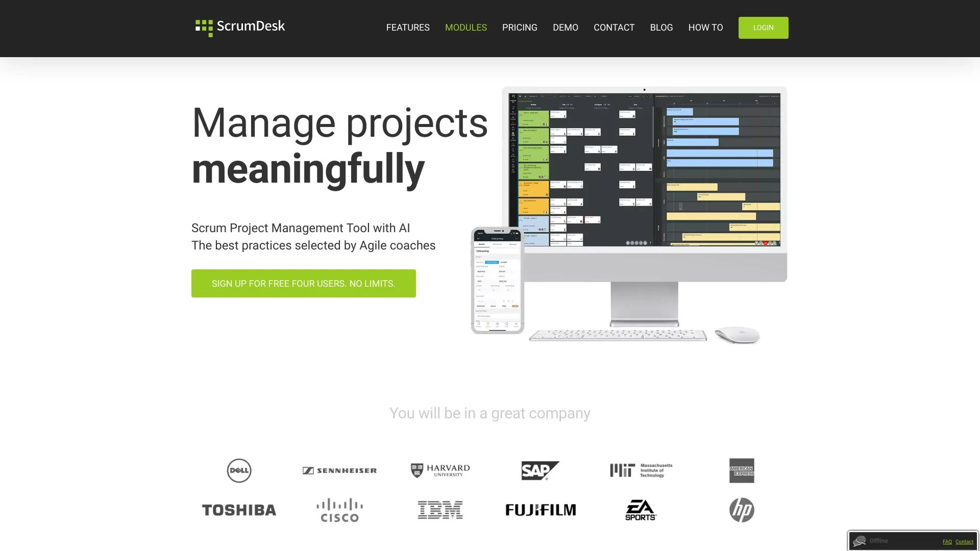Click the chat support offline icon

pyautogui.click(x=860, y=541)
